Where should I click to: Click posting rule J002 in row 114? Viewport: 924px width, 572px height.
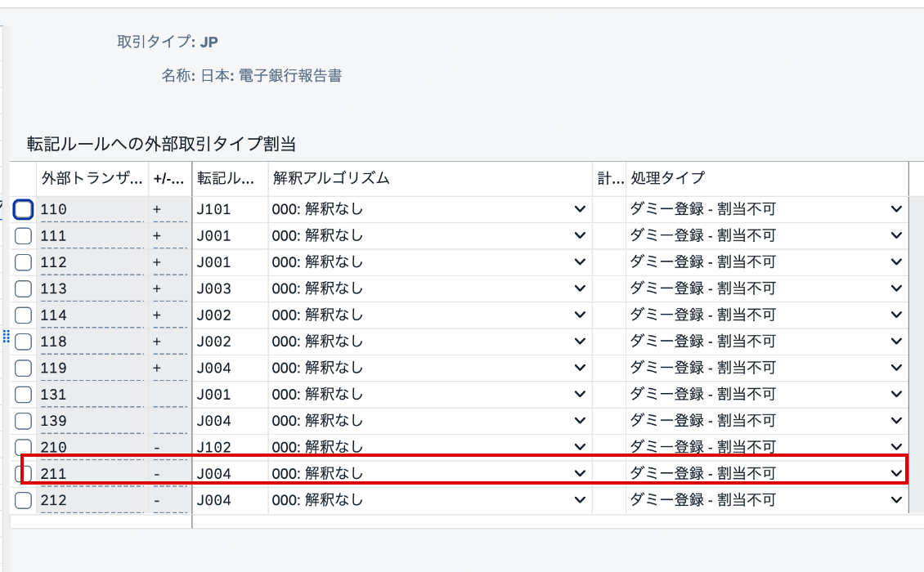pos(231,315)
